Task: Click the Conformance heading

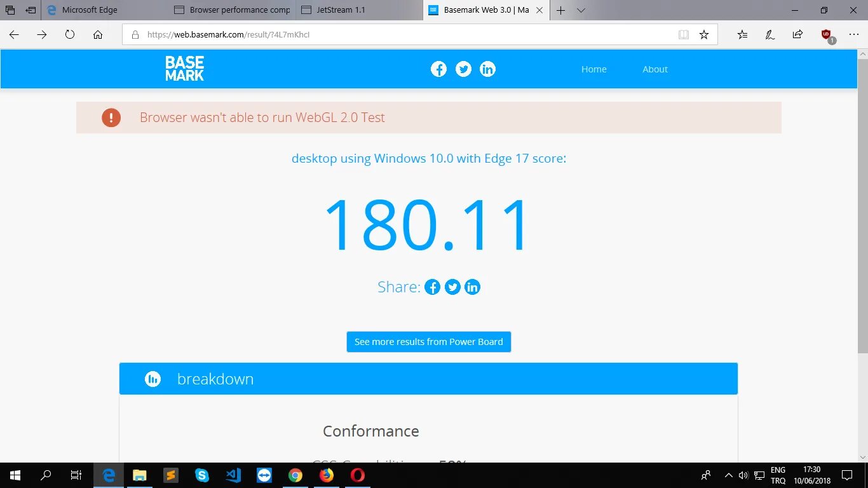Action: tap(371, 431)
